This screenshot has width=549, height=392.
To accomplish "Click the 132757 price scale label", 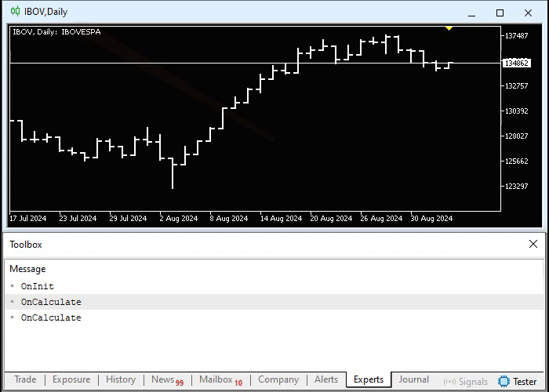I will click(516, 85).
